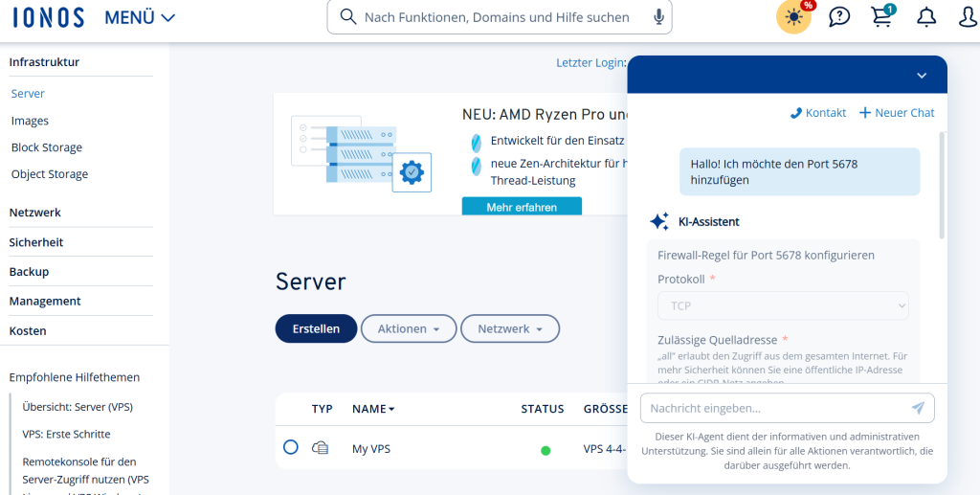Click the chat panel scrollbar
The height and width of the screenshot is (495, 980).
click(x=943, y=186)
